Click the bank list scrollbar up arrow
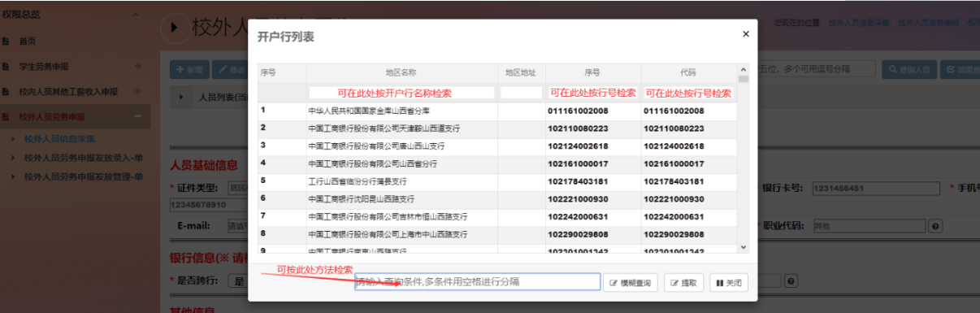 click(743, 71)
